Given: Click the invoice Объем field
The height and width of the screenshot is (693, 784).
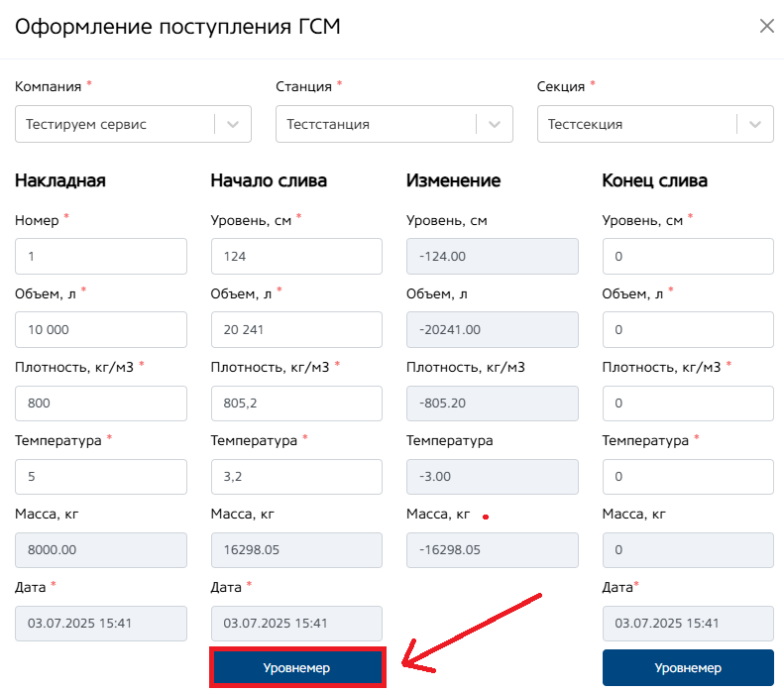Looking at the screenshot, I should [x=101, y=330].
